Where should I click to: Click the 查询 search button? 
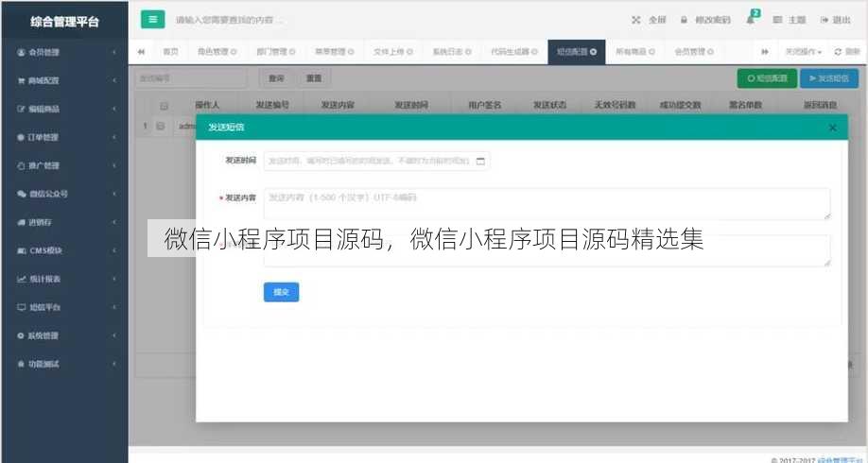click(x=276, y=78)
